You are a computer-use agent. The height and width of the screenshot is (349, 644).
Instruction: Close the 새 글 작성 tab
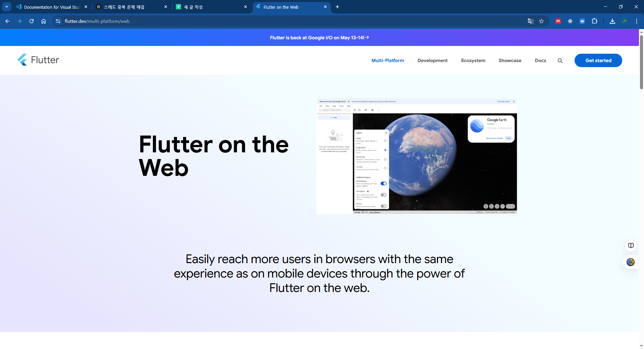click(x=246, y=7)
